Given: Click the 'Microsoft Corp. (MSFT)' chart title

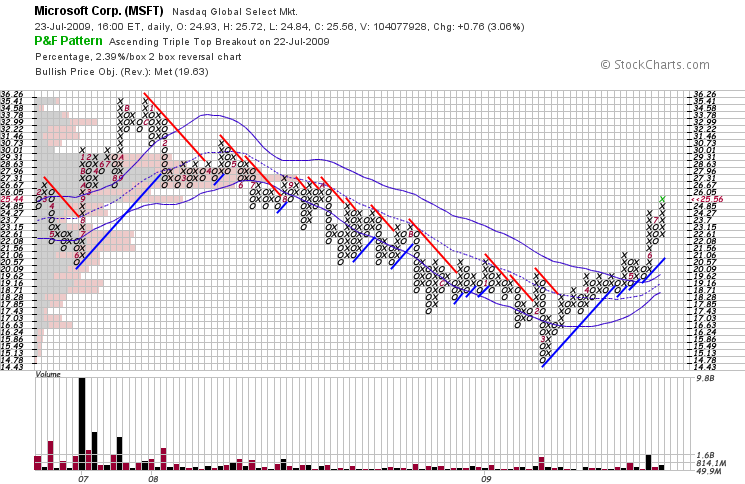Looking at the screenshot, I should [x=99, y=11].
